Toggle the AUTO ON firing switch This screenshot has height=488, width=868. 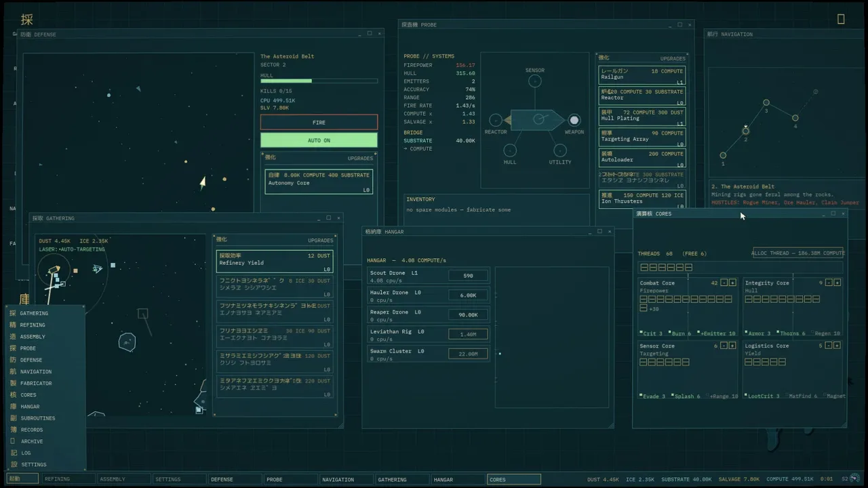[x=319, y=140]
